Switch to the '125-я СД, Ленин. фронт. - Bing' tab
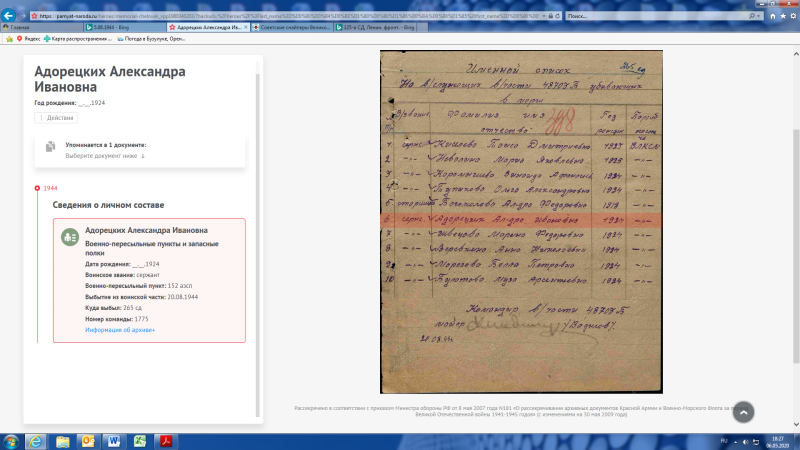The height and width of the screenshot is (450, 800). click(375, 27)
